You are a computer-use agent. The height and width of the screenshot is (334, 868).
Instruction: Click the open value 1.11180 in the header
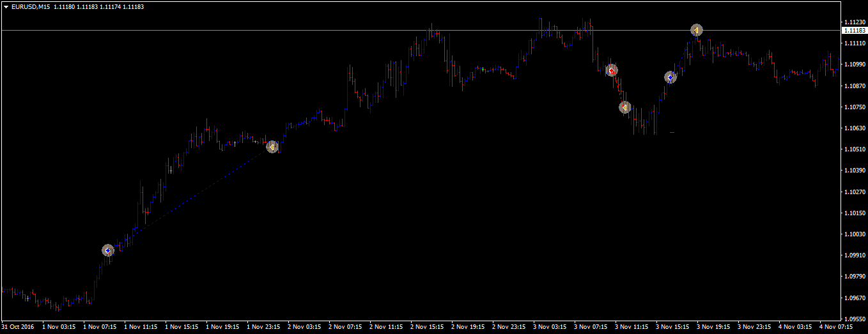(65, 6)
